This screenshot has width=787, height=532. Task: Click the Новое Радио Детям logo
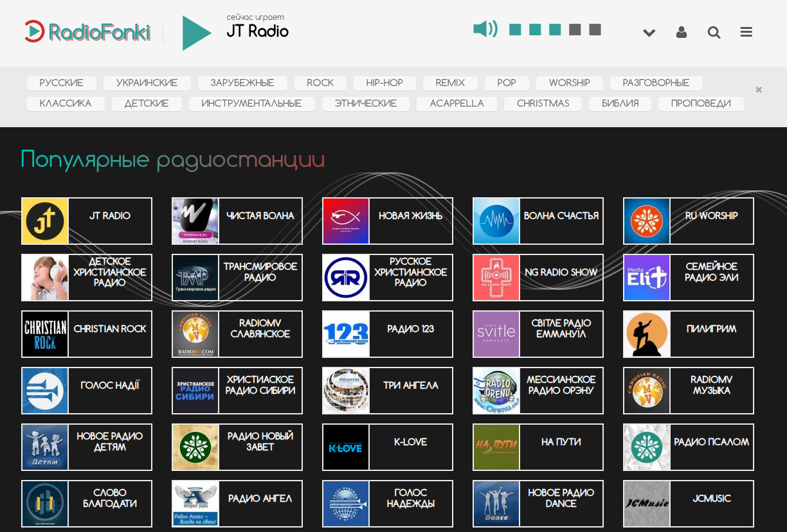[x=45, y=447]
